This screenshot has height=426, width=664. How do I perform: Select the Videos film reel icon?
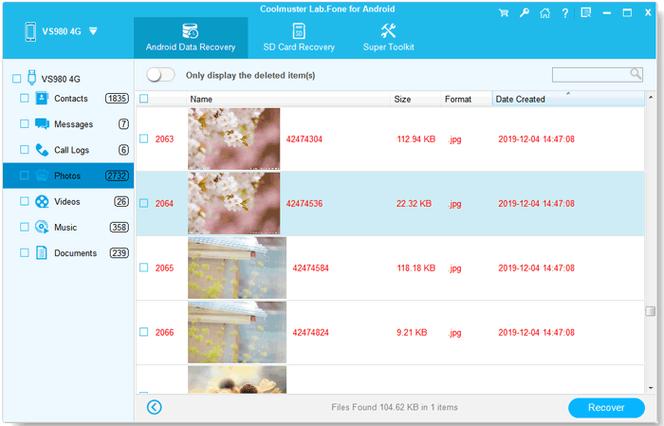pos(42,202)
